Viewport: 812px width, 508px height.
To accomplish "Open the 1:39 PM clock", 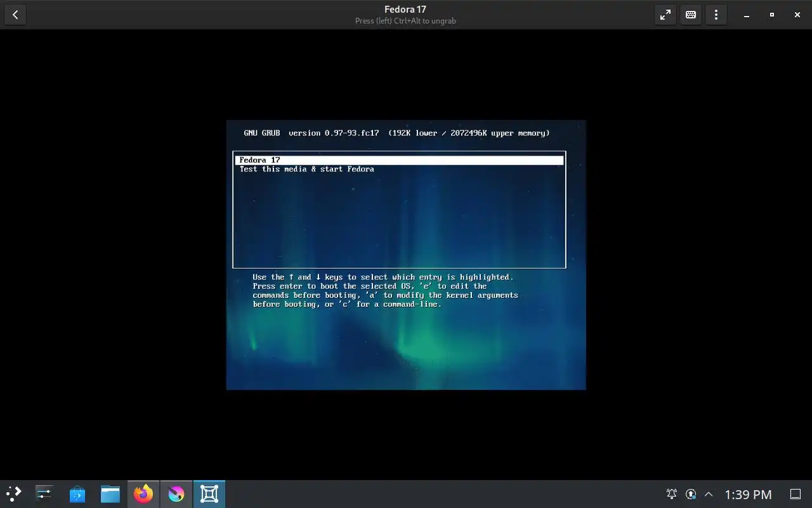I will click(x=748, y=494).
